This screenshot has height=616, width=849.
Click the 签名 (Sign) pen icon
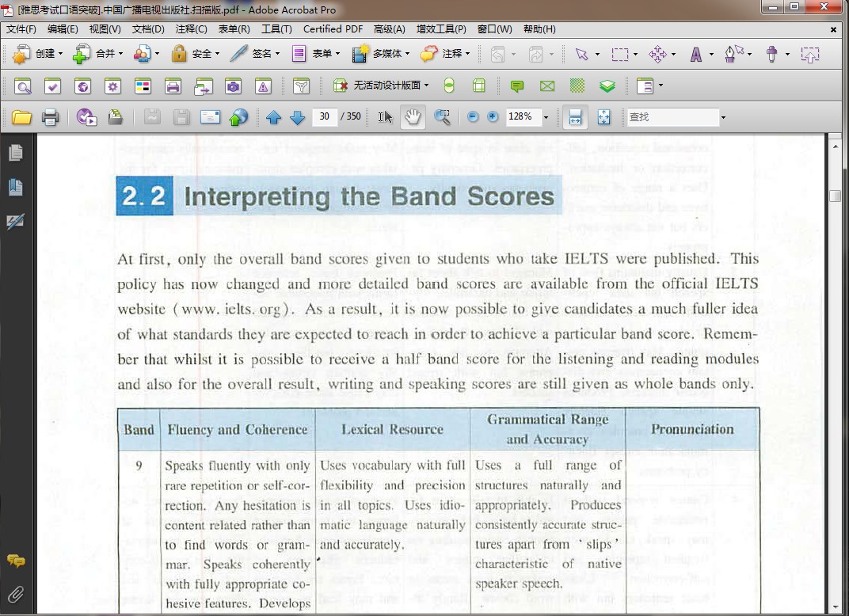[x=239, y=54]
